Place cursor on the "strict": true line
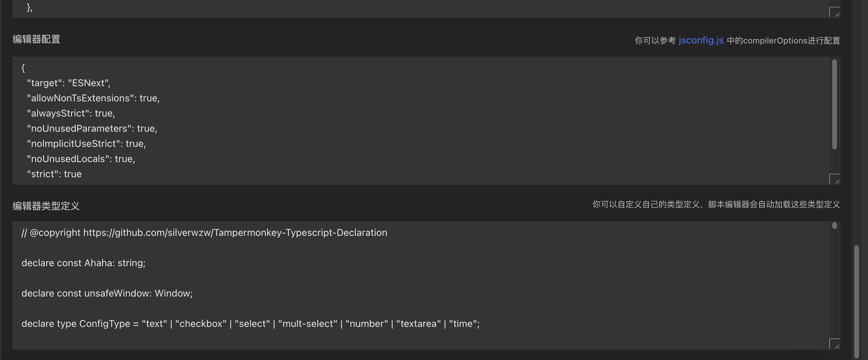This screenshot has height=360, width=868. pyautogui.click(x=54, y=174)
